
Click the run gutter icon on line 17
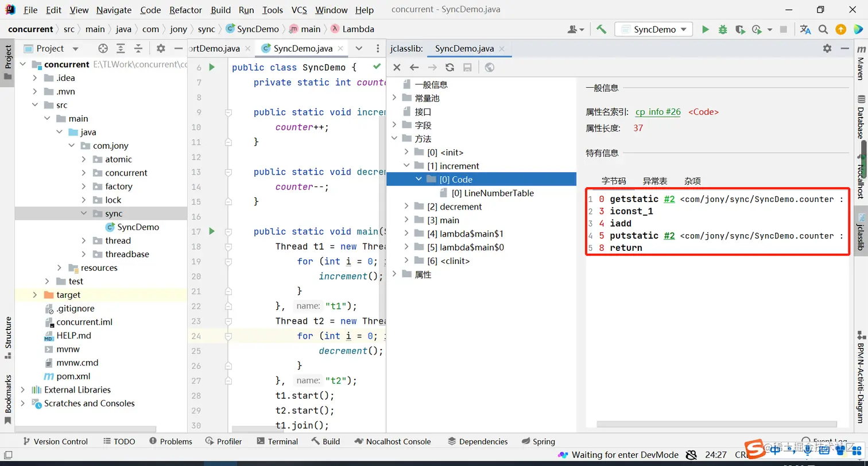[x=212, y=231]
